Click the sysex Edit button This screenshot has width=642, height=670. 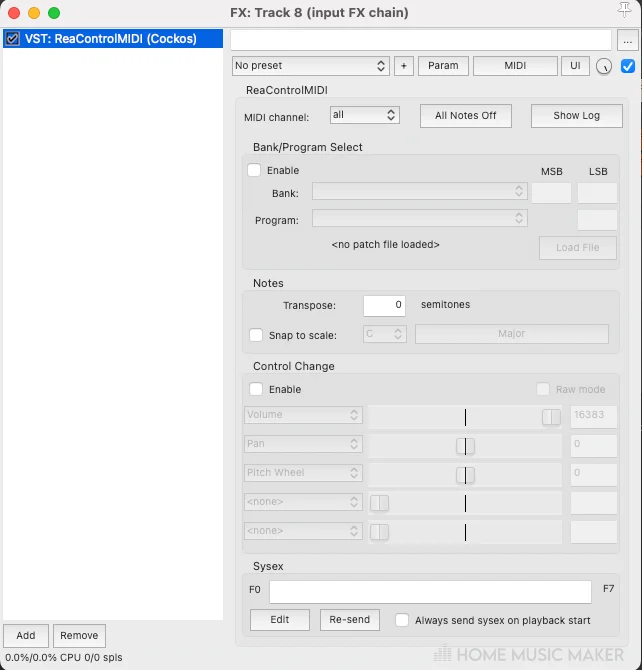pyautogui.click(x=280, y=620)
